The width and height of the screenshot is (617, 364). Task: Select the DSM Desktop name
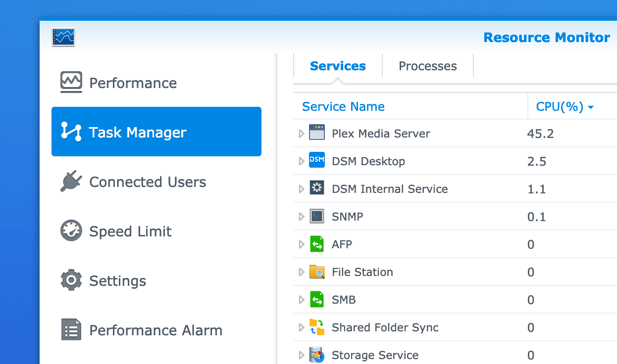[x=368, y=161]
